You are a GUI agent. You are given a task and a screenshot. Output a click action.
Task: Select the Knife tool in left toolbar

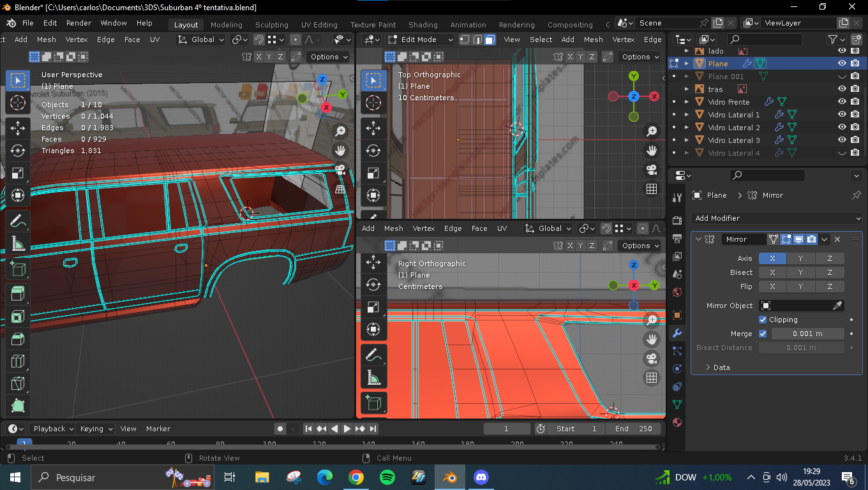18,383
